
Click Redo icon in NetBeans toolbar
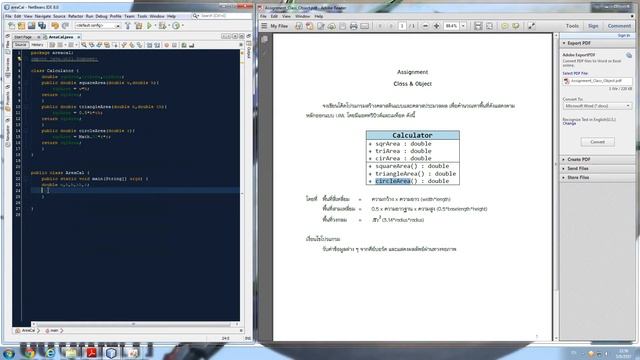[x=65, y=26]
